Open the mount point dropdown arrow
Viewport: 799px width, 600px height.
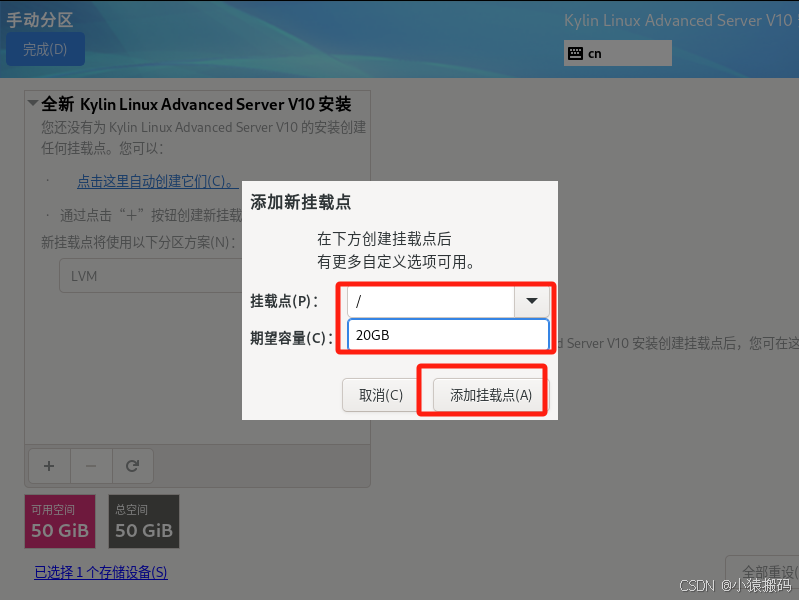(x=531, y=301)
